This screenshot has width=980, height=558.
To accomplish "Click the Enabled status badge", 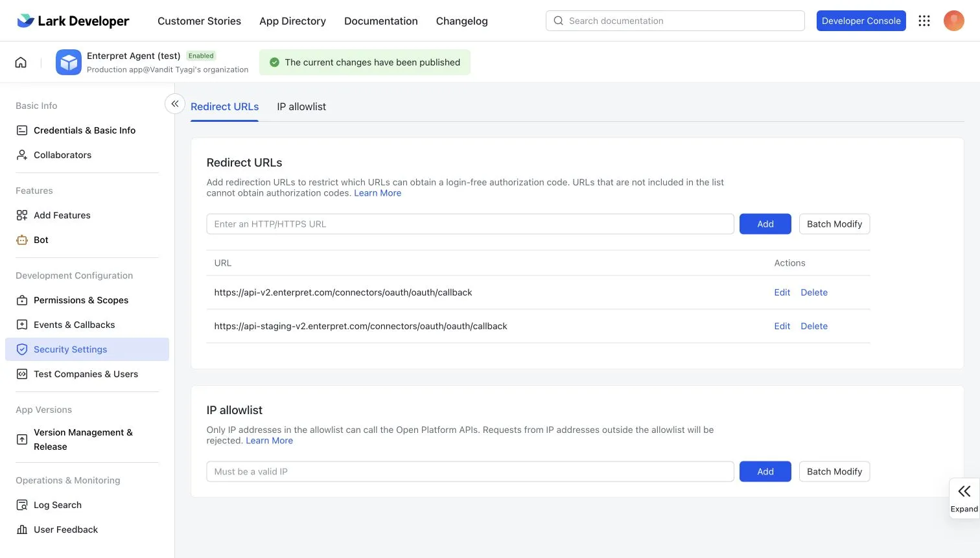I will pyautogui.click(x=201, y=56).
